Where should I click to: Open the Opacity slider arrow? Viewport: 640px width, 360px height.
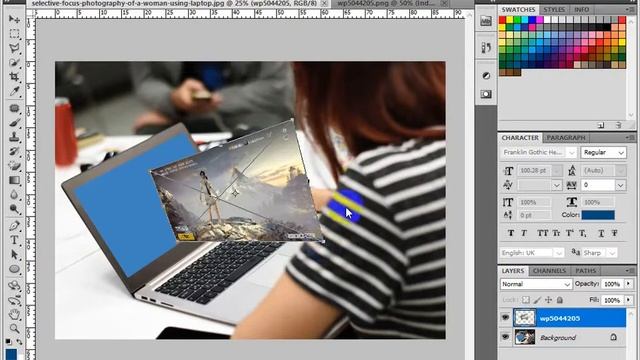tap(629, 284)
